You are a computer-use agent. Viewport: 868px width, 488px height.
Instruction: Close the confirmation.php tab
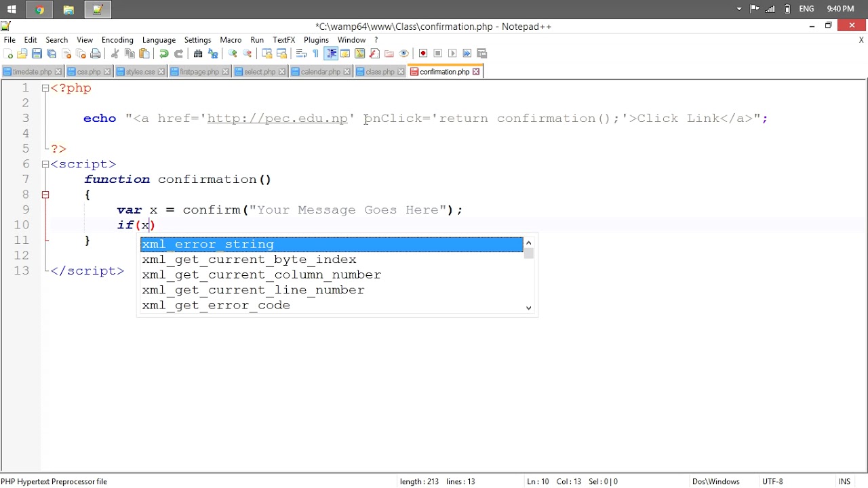(476, 72)
